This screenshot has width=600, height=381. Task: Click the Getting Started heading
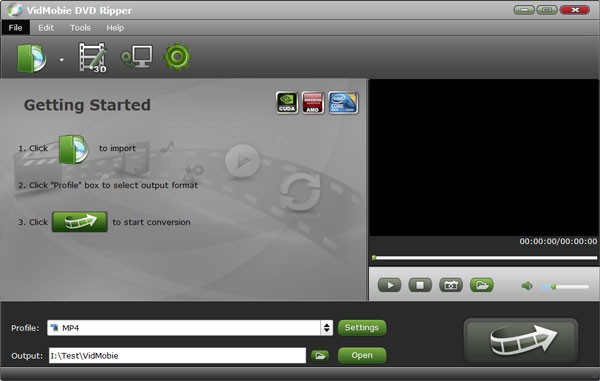tap(87, 105)
